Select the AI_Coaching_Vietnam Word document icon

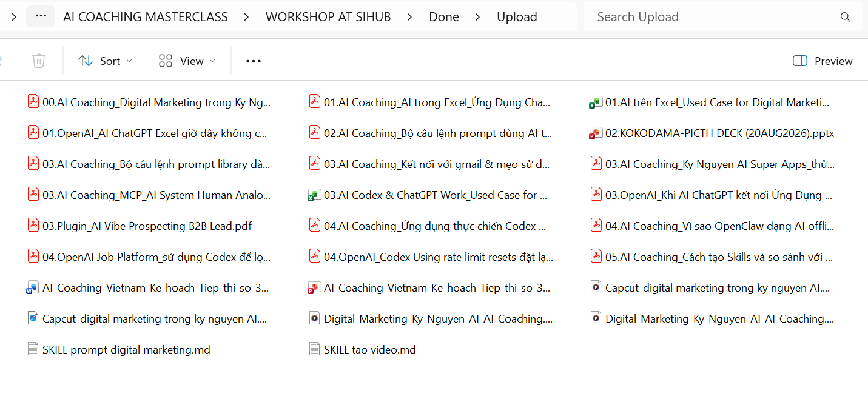point(33,288)
